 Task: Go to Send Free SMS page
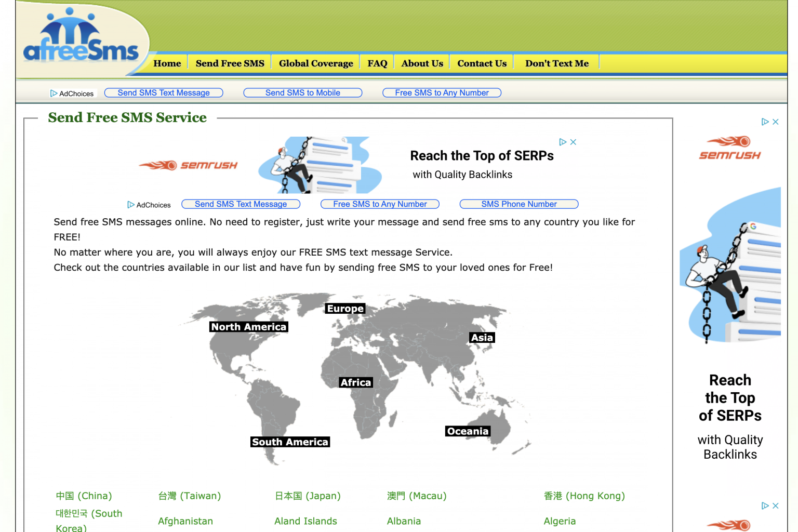[x=230, y=63]
